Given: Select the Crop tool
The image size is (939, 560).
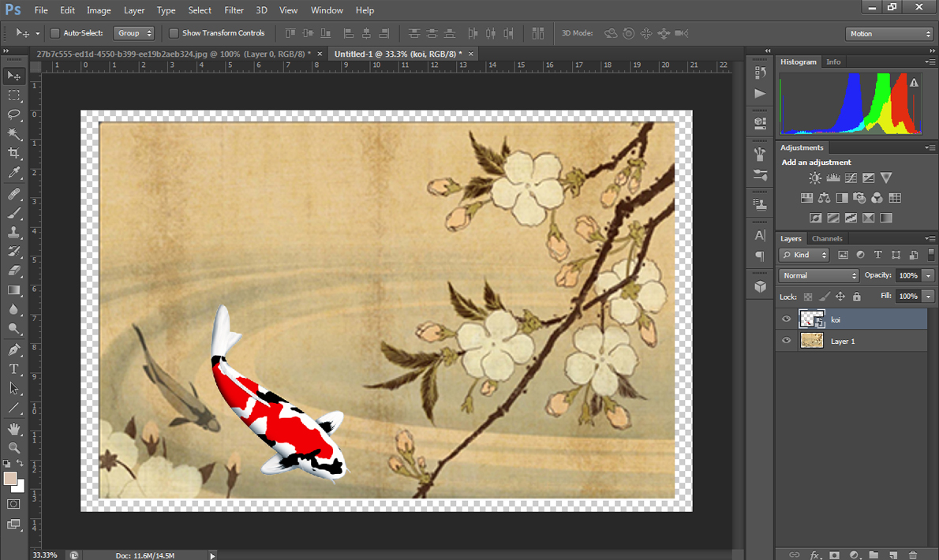Looking at the screenshot, I should (14, 153).
